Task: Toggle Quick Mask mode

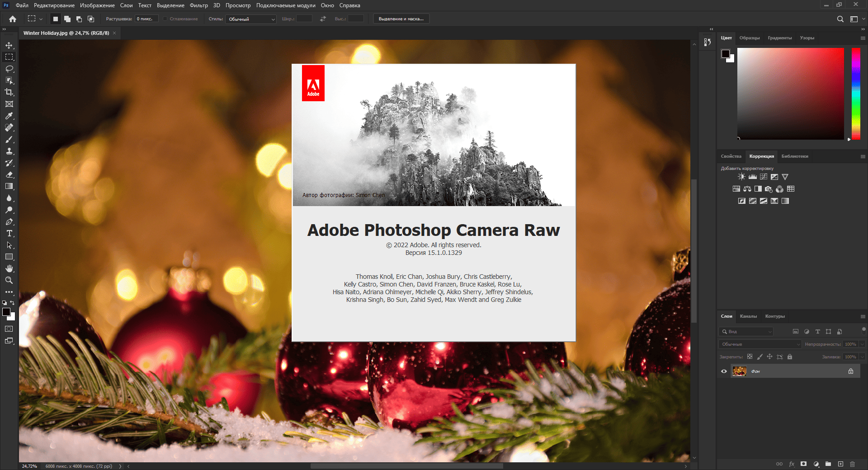Action: point(9,329)
